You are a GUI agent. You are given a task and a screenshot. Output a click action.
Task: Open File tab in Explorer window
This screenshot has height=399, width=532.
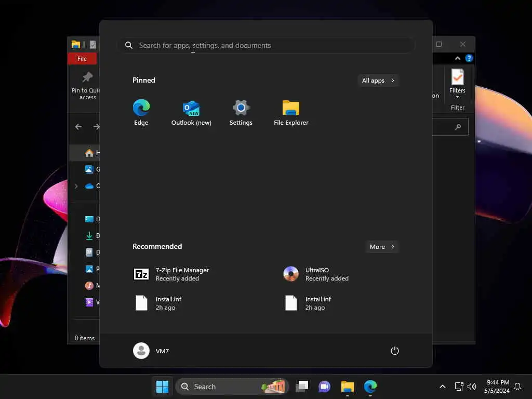pyautogui.click(x=82, y=59)
